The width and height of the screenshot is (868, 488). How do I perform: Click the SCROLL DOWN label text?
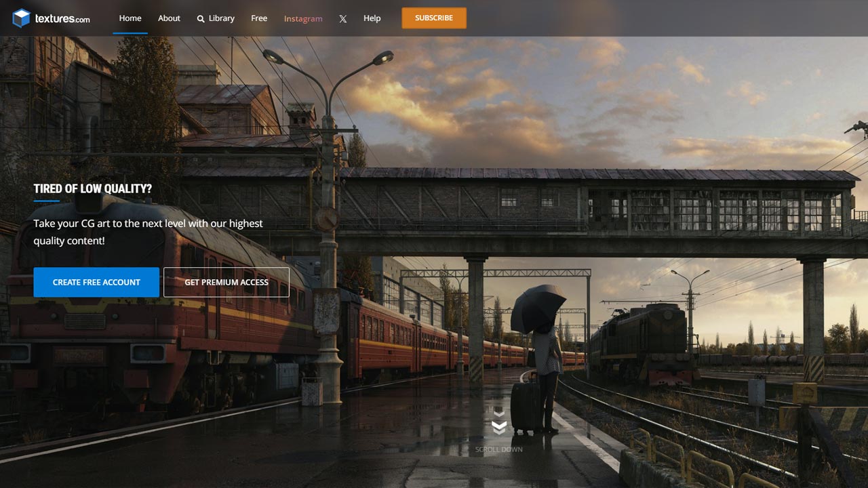(x=498, y=449)
